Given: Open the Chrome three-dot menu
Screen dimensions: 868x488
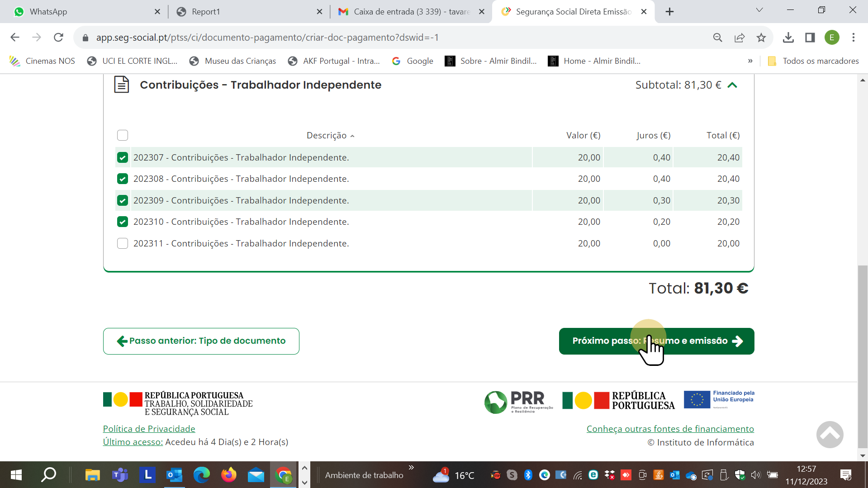Looking at the screenshot, I should (x=853, y=38).
